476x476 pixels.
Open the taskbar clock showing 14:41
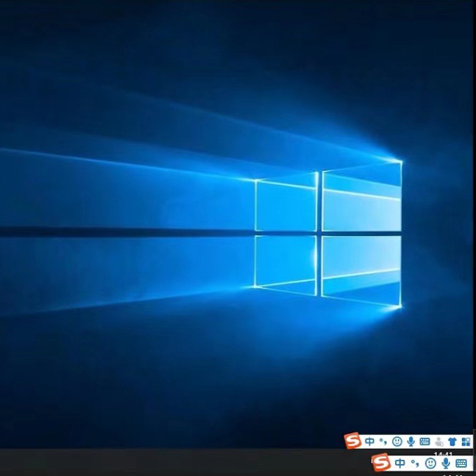[443, 453]
